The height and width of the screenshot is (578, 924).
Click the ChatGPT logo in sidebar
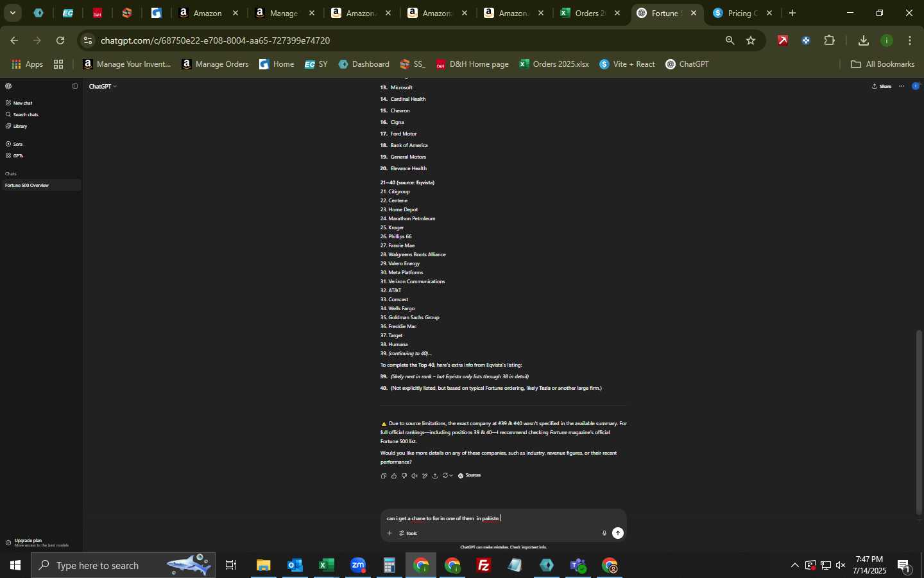[x=8, y=86]
